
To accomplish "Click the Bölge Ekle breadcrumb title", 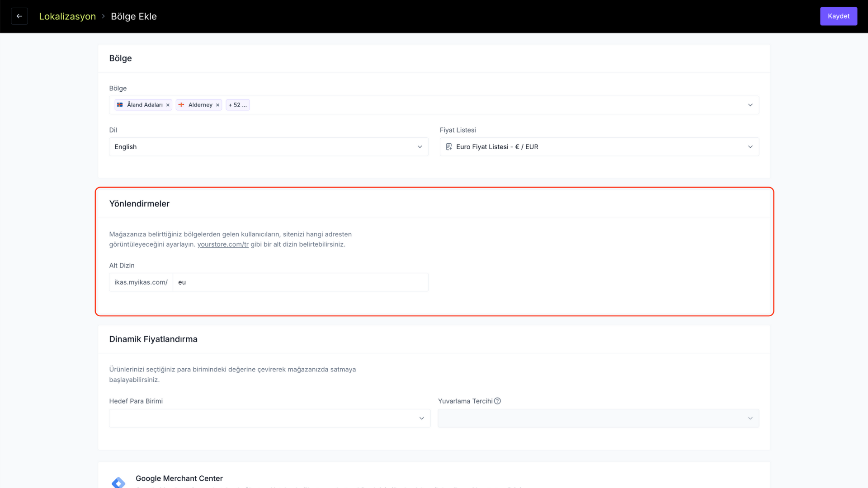I will coord(134,16).
